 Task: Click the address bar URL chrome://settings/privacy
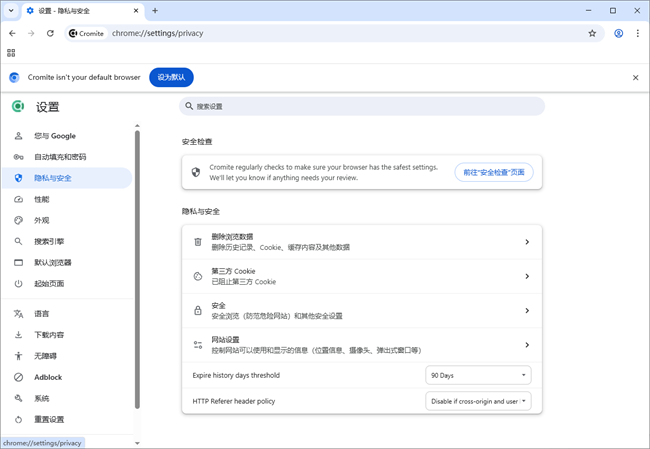click(158, 33)
